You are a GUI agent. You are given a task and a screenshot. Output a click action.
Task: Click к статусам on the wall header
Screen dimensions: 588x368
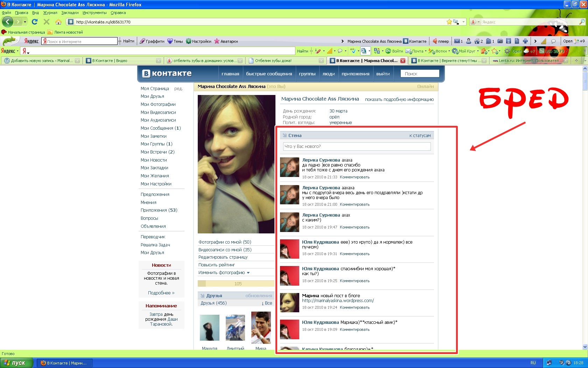coord(420,136)
